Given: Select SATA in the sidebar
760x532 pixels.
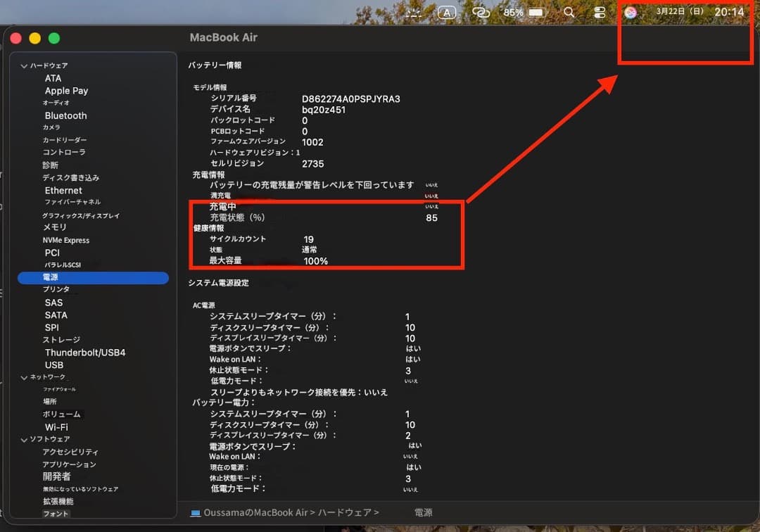Looking at the screenshot, I should (x=56, y=315).
